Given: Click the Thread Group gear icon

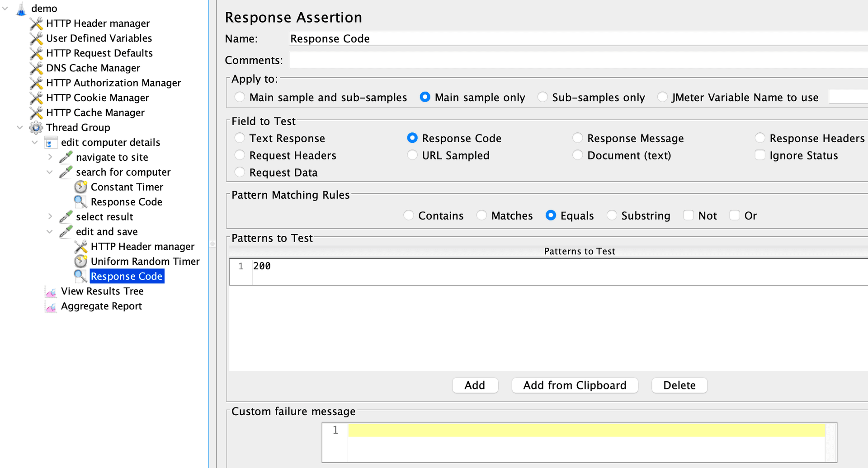Looking at the screenshot, I should click(36, 128).
